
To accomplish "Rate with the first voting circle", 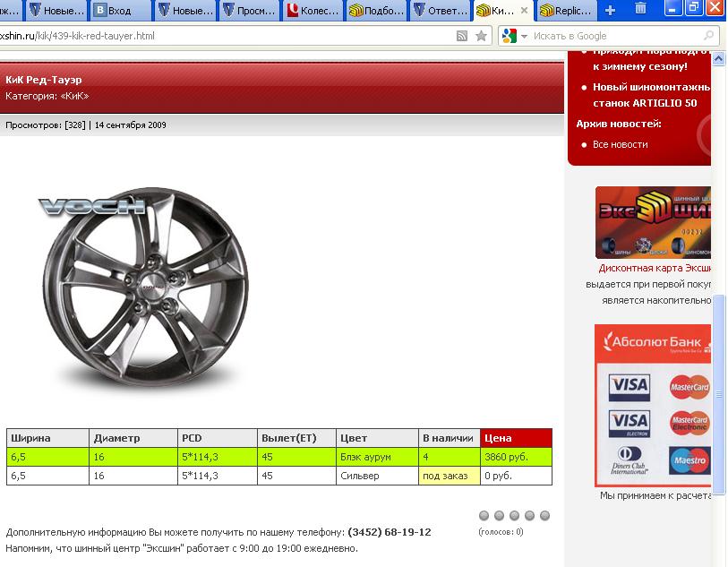I will coord(484,516).
